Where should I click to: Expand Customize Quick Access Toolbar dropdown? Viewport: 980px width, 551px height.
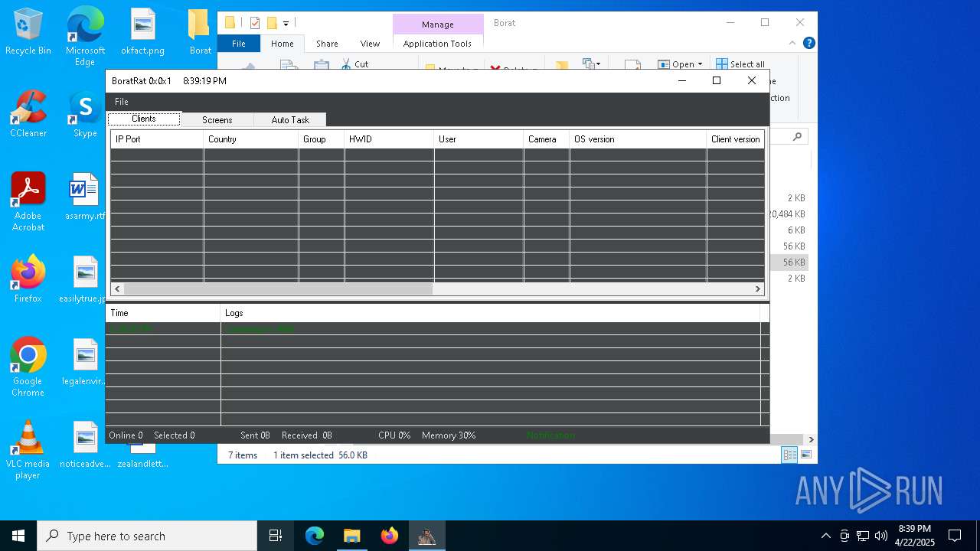[x=286, y=24]
